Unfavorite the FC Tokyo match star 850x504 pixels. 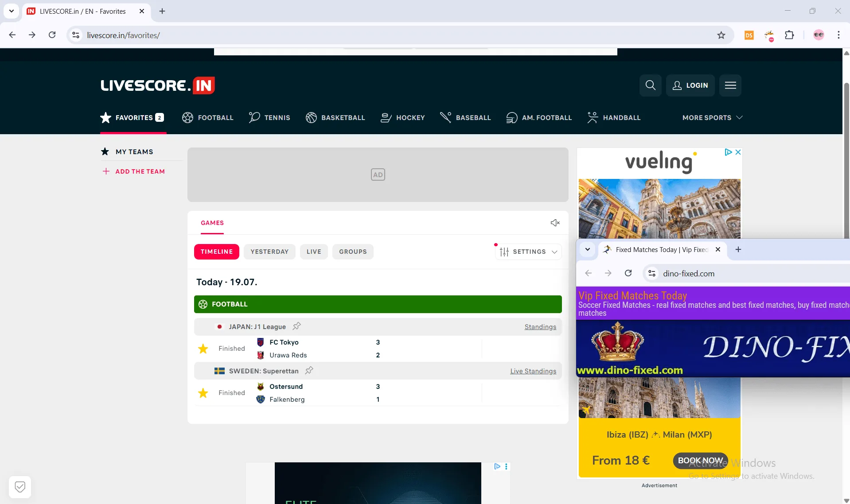pyautogui.click(x=203, y=349)
